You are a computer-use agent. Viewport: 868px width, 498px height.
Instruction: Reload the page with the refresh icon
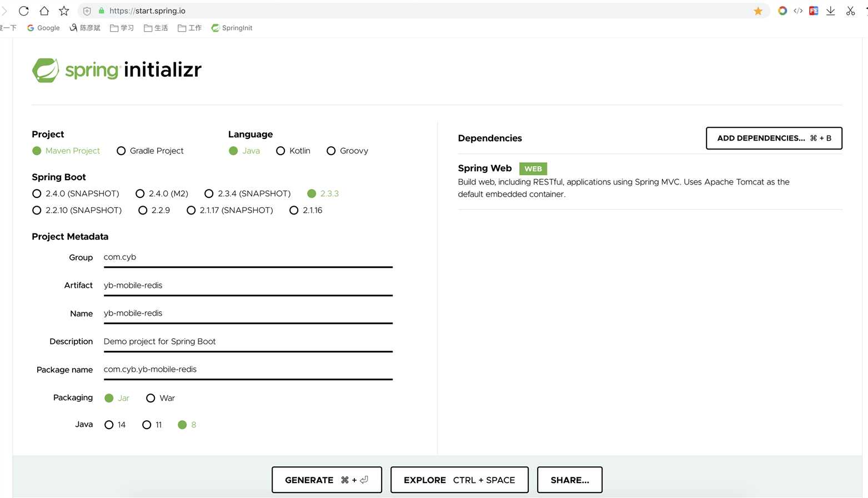coord(23,11)
